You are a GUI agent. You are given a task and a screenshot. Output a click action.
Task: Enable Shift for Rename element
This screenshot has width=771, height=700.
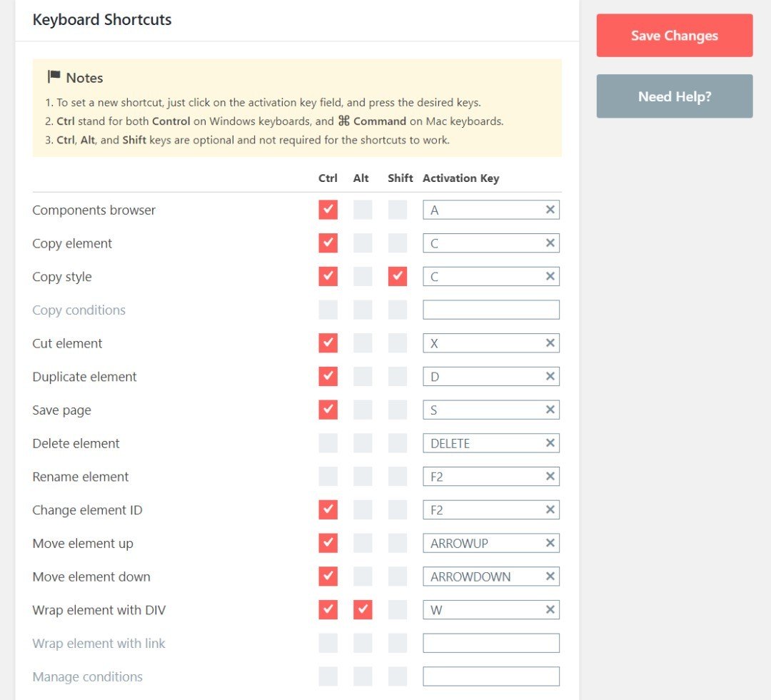pyautogui.click(x=398, y=477)
